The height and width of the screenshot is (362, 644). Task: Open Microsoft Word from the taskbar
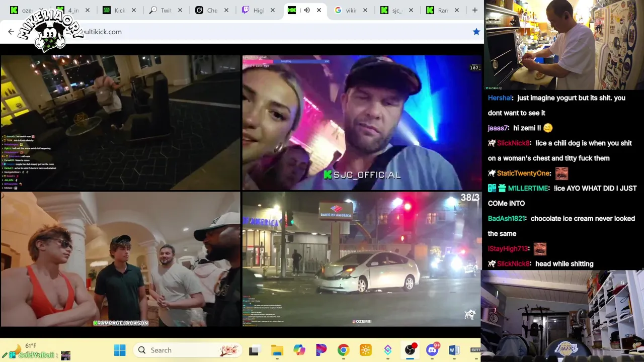coord(454,350)
